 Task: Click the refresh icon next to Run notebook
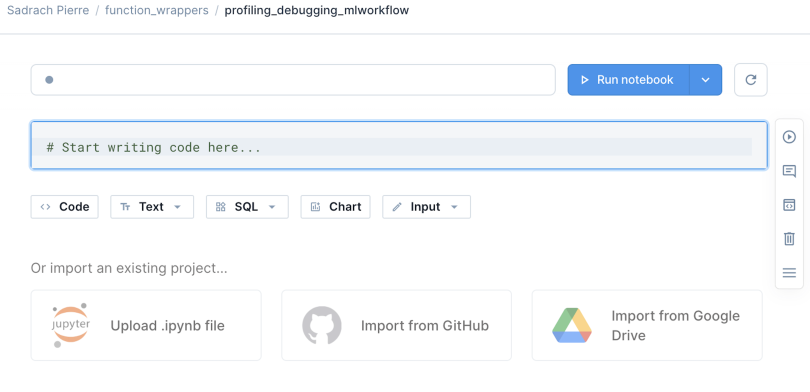751,80
